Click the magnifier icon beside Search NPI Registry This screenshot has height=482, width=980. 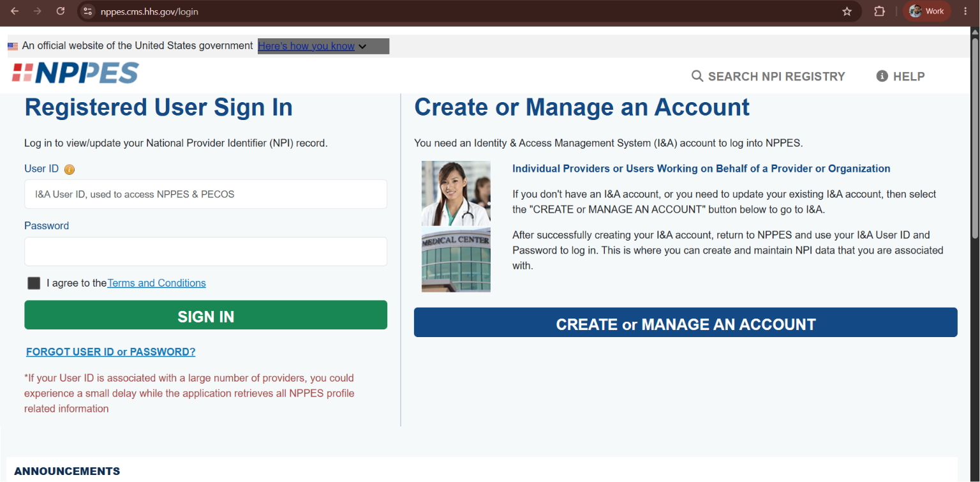click(697, 77)
